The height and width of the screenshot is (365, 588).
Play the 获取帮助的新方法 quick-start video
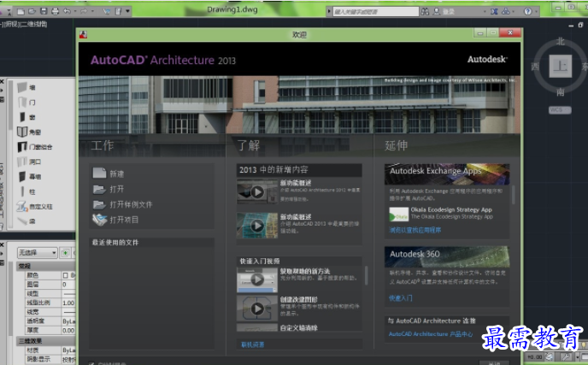pyautogui.click(x=257, y=280)
